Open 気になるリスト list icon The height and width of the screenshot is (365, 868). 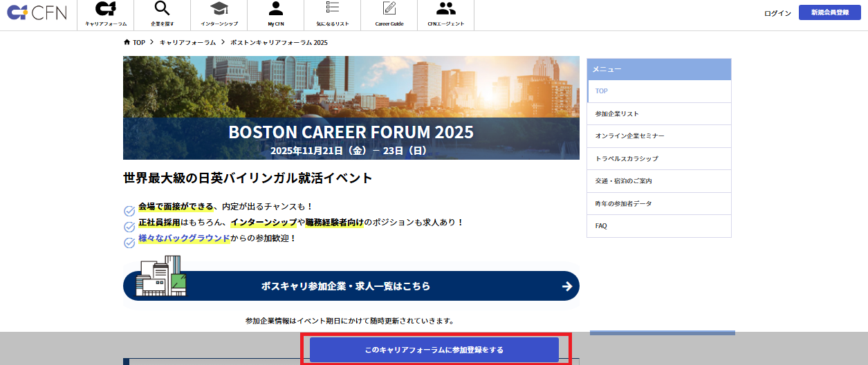click(x=333, y=8)
